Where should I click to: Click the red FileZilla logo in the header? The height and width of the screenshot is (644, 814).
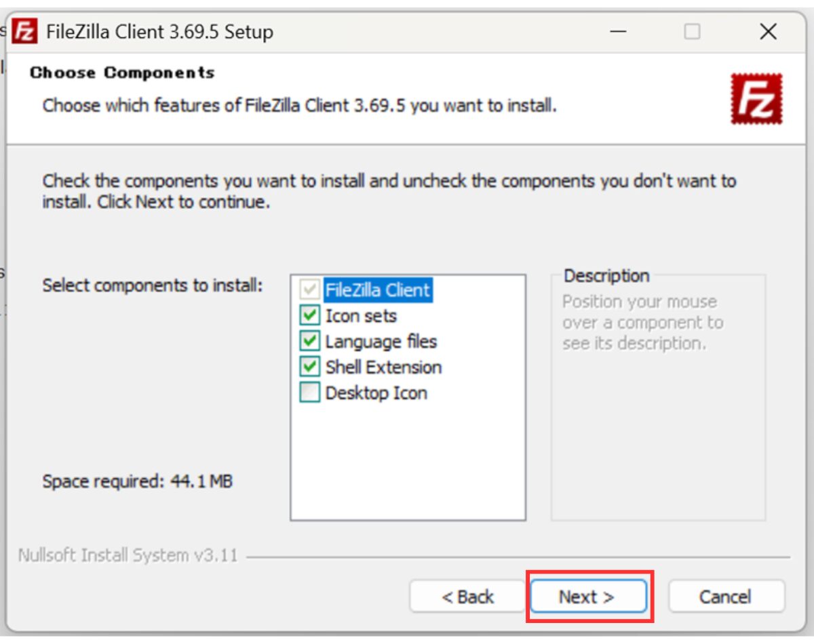(756, 99)
